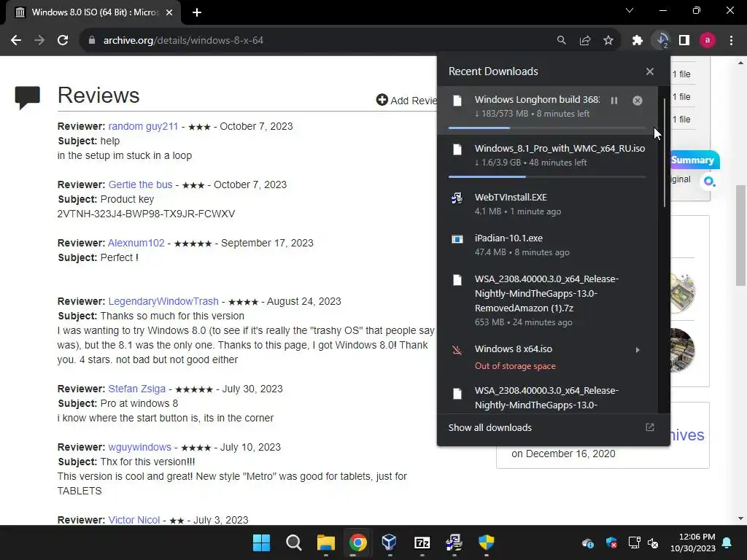Viewport: 747px width, 560px height.
Task: Open reviewer Victor Nicol profile
Action: [x=134, y=520]
